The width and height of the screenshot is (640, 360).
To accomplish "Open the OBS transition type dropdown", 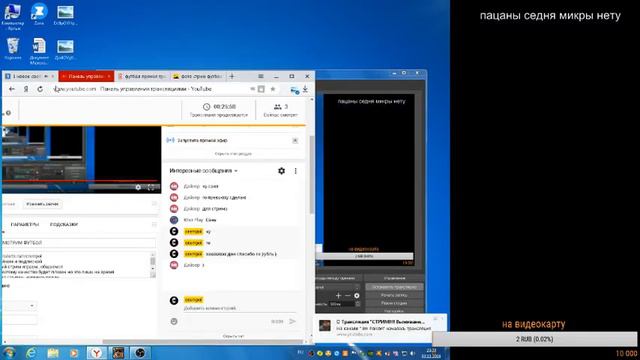I will tap(338, 287).
